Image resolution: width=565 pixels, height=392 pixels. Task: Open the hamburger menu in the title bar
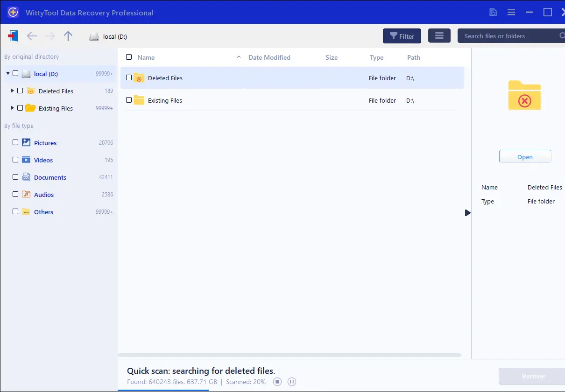[511, 13]
